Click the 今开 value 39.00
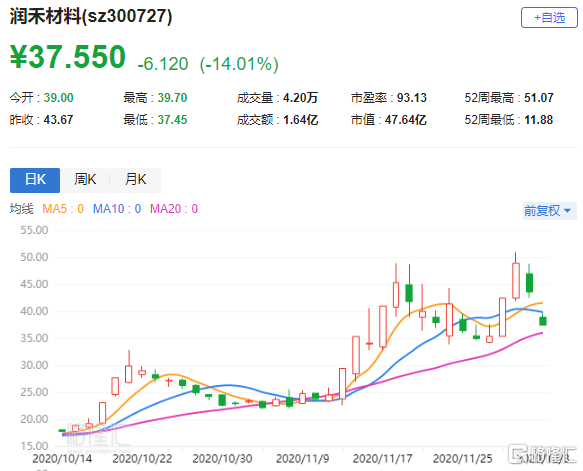Screen dimensions: 583x471 pos(58,98)
